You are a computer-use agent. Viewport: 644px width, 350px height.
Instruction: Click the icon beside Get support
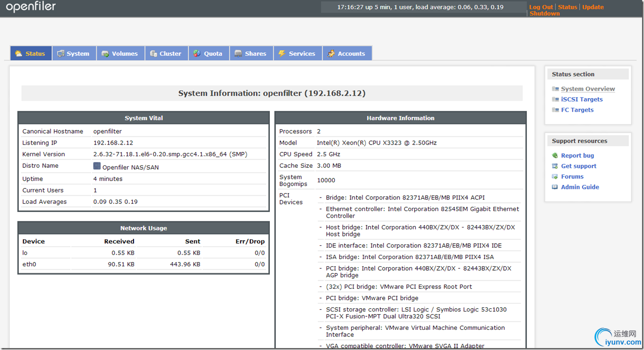click(555, 166)
